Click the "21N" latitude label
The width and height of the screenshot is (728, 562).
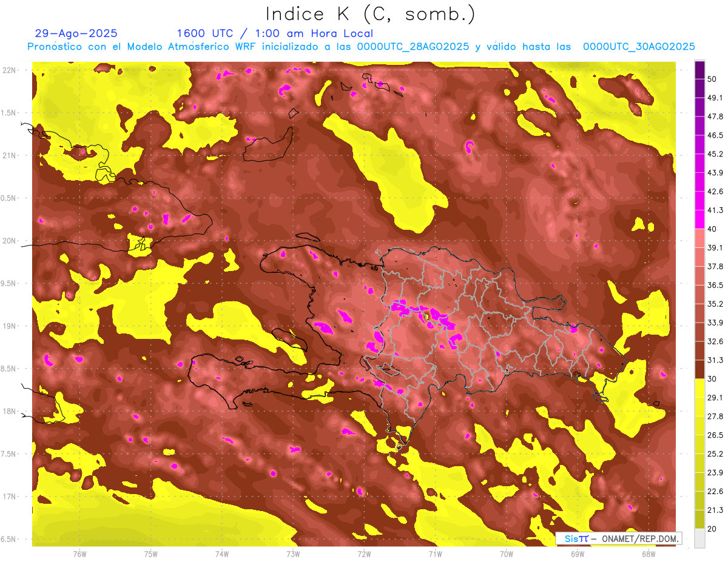9,155
